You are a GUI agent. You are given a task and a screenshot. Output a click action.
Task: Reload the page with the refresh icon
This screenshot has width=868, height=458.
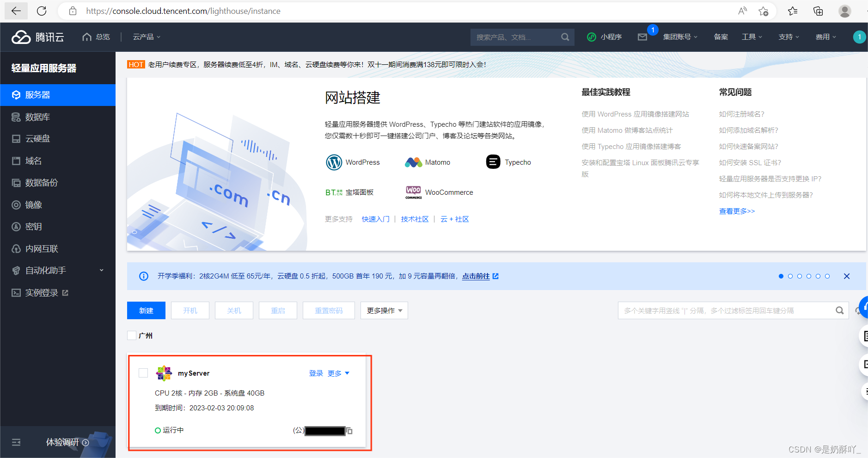42,11
